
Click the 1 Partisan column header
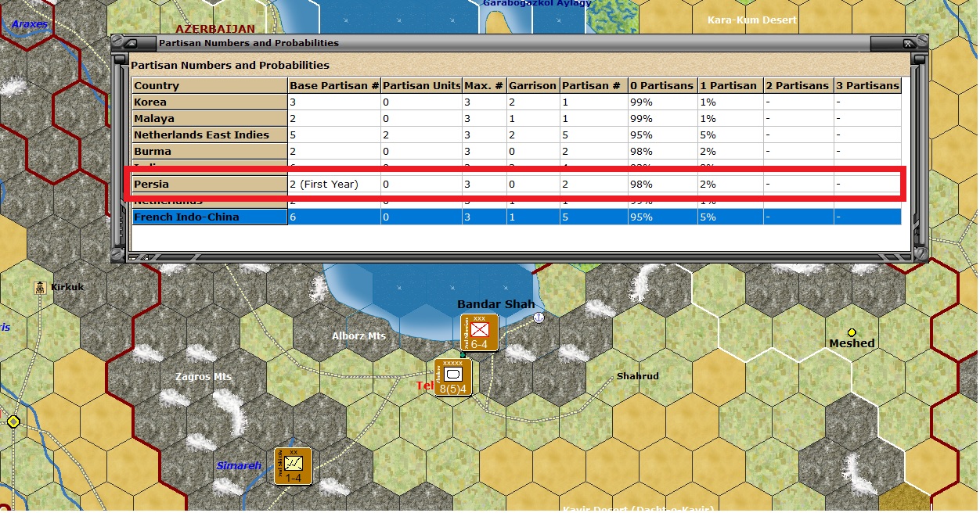(730, 86)
